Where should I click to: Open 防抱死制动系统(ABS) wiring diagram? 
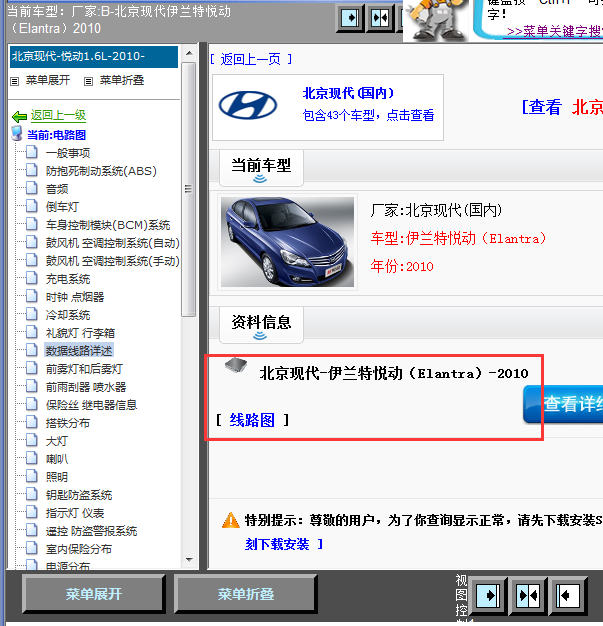click(101, 171)
